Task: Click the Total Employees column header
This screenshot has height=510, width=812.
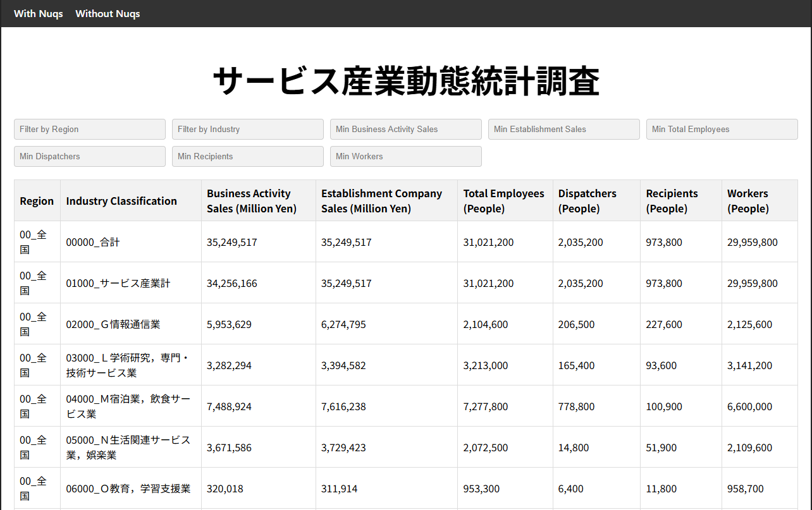Action: click(x=503, y=201)
